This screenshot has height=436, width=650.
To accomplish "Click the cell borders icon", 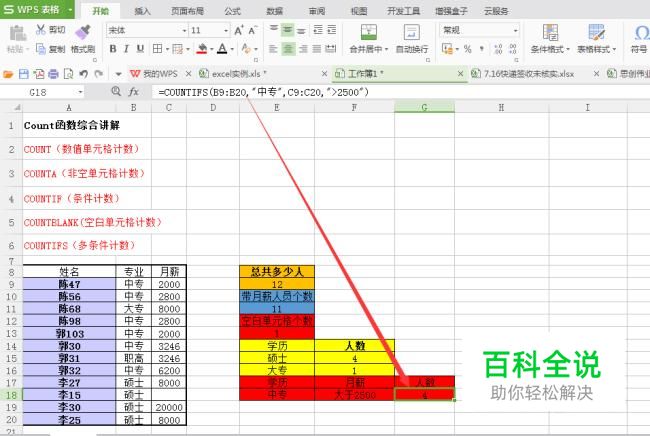I will [157, 49].
